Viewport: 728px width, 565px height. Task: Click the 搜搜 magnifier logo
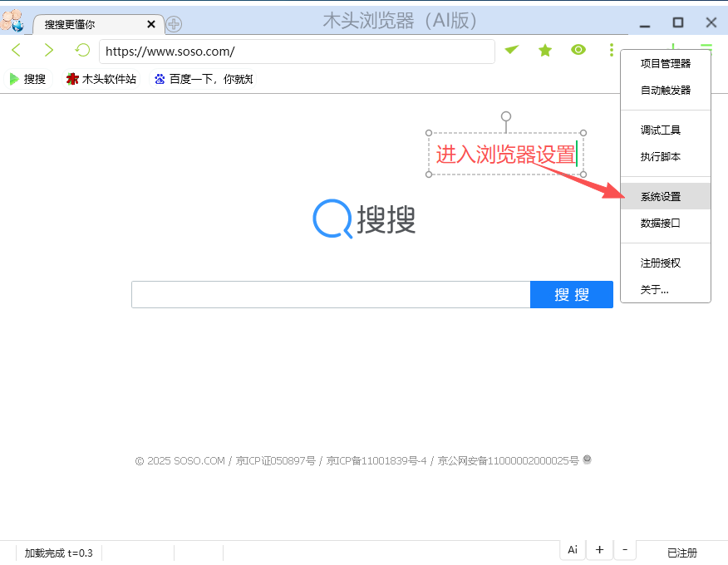click(x=364, y=219)
